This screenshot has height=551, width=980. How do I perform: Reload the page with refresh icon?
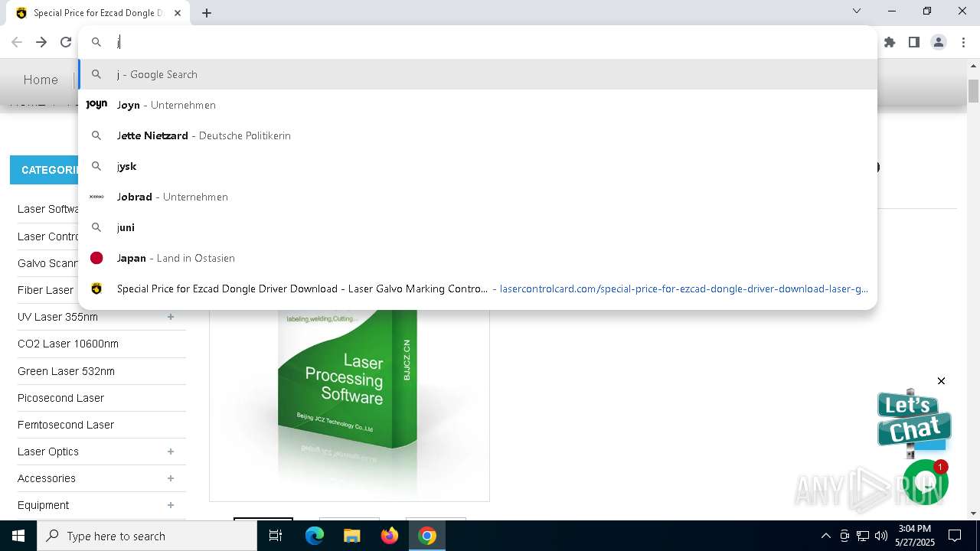point(66,42)
